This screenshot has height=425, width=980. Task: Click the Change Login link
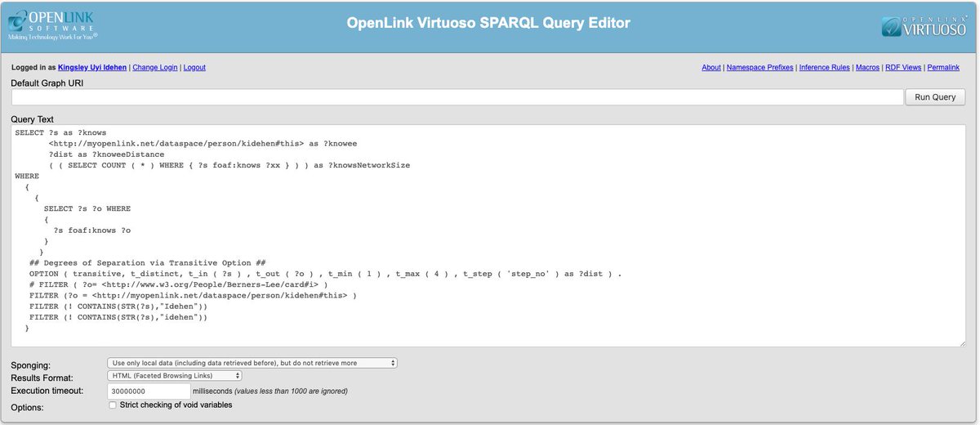point(155,68)
